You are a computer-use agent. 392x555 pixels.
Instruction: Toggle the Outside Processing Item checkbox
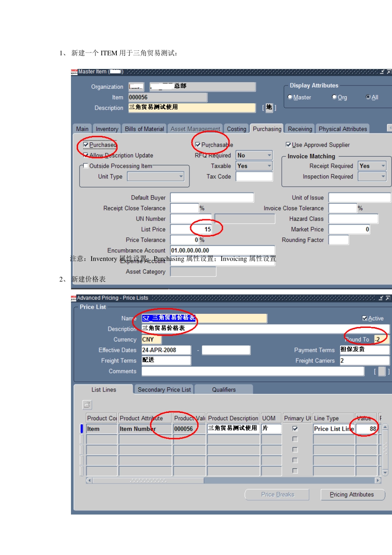86,166
